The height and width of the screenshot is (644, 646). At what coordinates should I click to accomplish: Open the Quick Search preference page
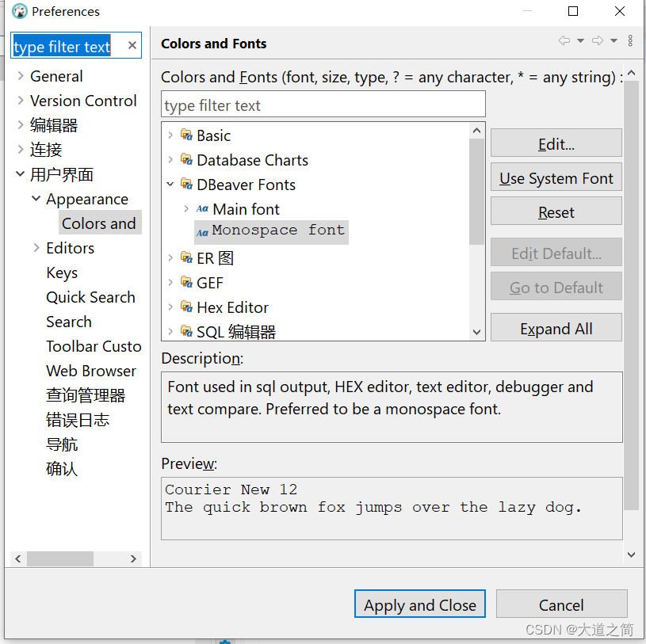(90, 296)
